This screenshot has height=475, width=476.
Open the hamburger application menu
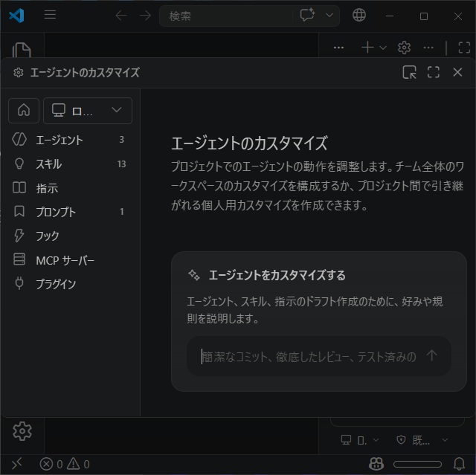51,16
